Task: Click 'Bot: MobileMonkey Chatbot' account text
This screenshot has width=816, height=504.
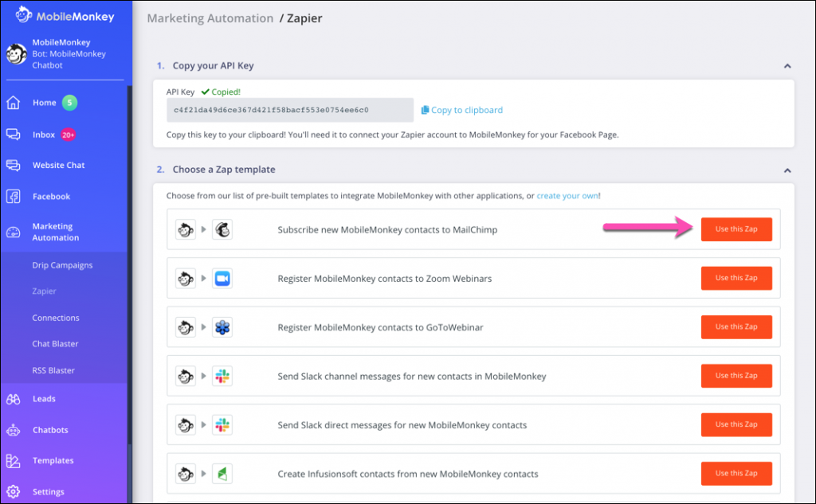Action: pyautogui.click(x=69, y=59)
